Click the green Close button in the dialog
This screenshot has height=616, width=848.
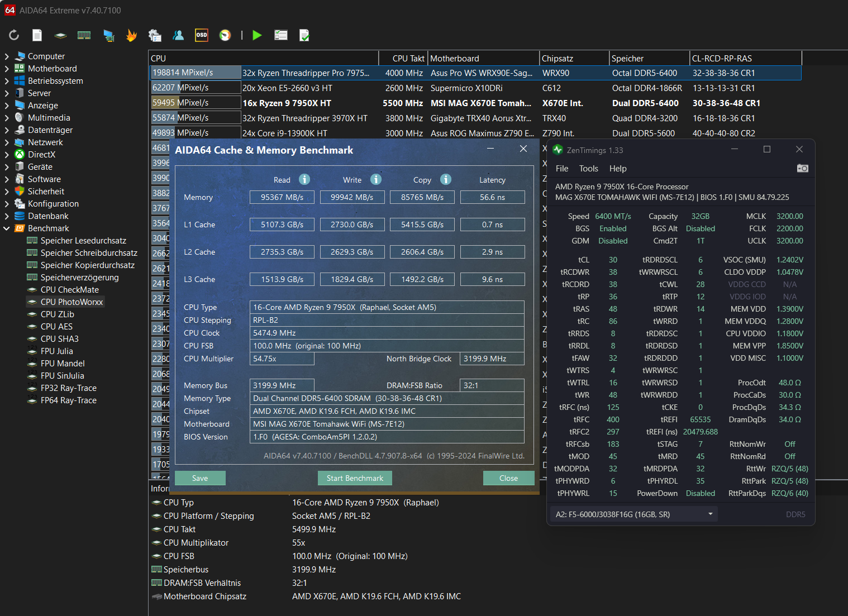tap(508, 478)
